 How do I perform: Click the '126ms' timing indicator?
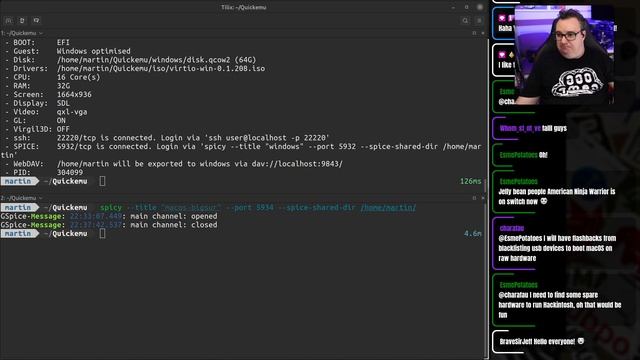(471, 181)
